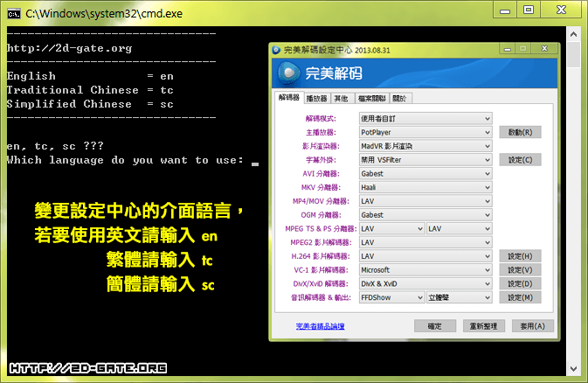Open the 關於 tab
Screen dimensions: 588x383
coord(398,98)
